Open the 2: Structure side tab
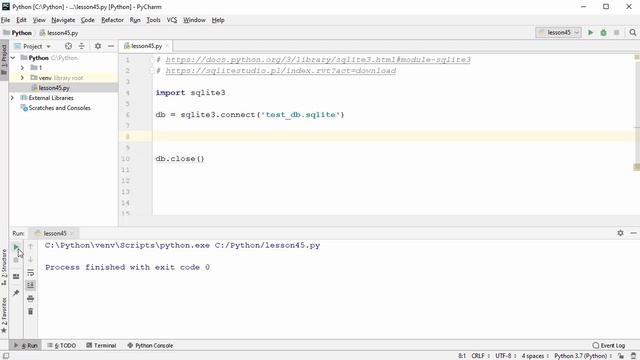 coord(4,267)
